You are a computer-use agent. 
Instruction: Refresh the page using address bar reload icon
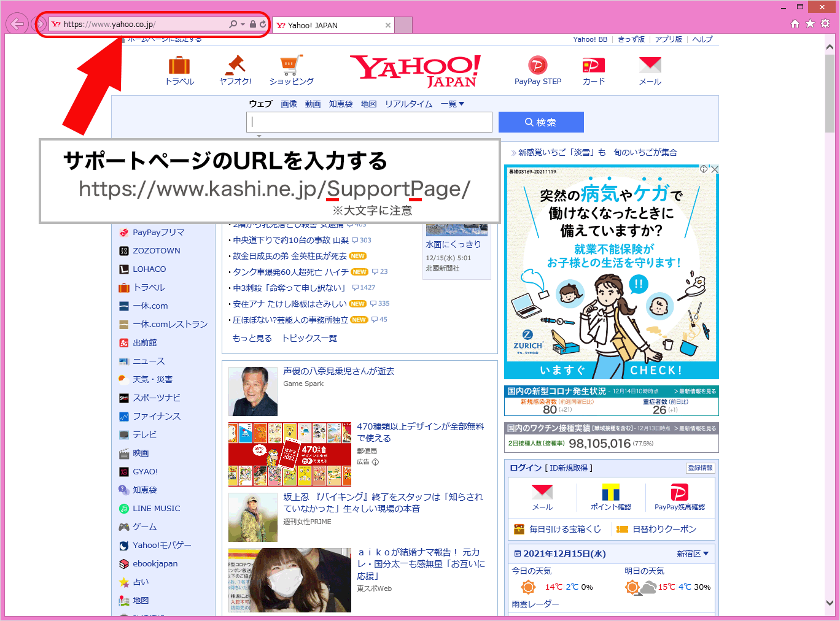263,25
